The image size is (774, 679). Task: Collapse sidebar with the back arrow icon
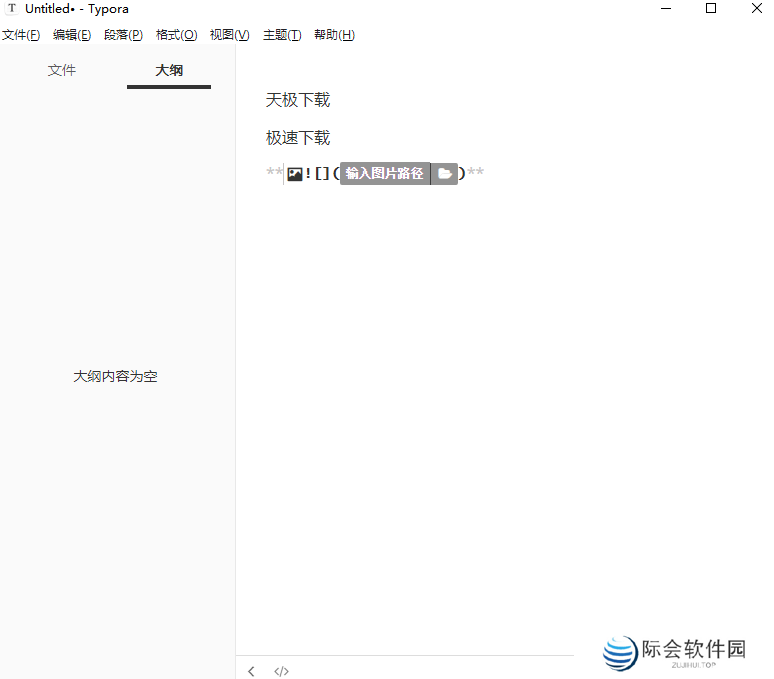click(251, 671)
